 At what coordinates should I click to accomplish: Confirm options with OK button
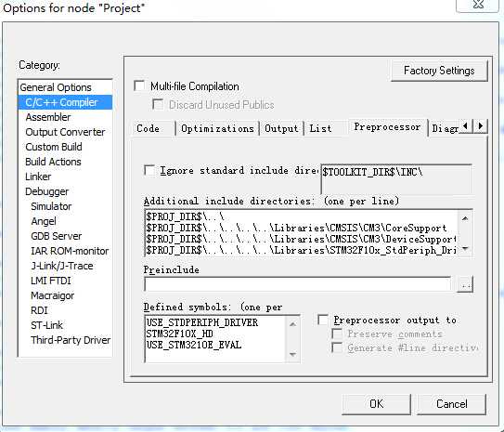pos(377,404)
